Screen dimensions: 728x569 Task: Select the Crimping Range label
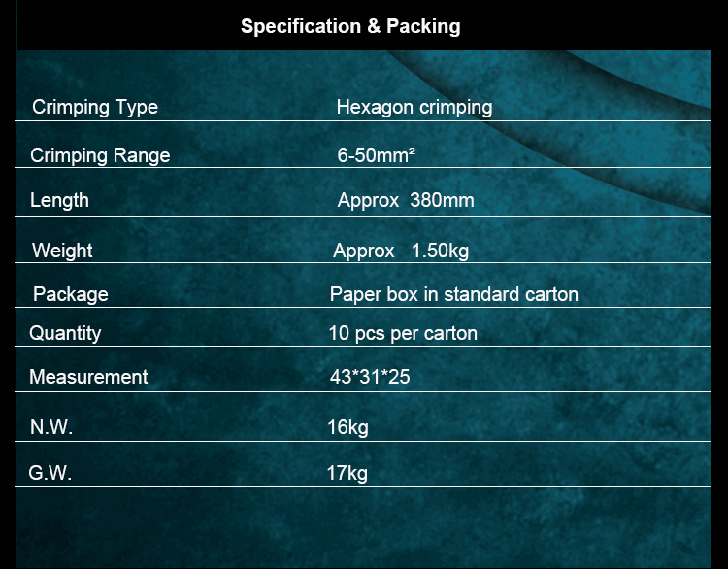click(100, 155)
